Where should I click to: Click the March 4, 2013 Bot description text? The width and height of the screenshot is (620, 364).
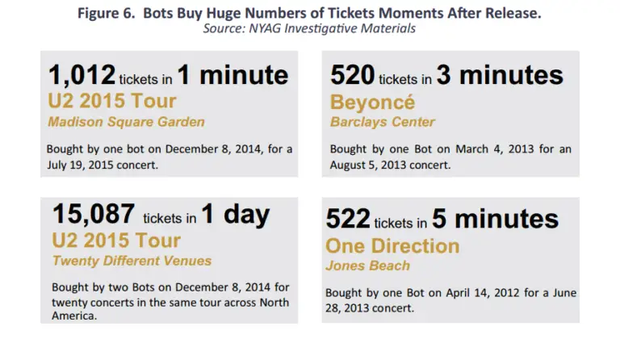point(450,157)
